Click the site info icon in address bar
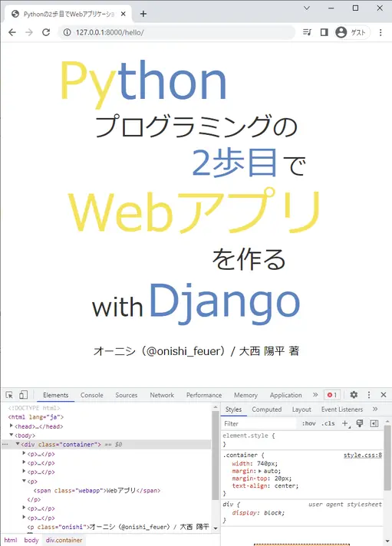 (67, 32)
